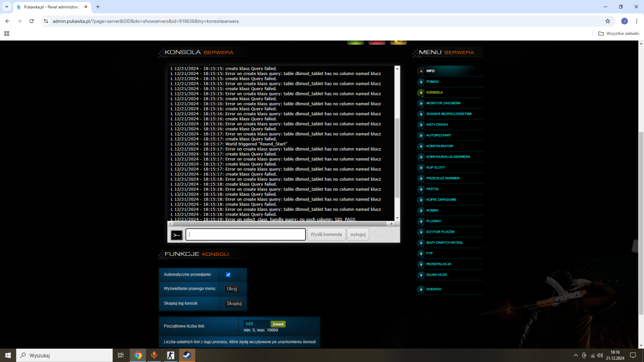The height and width of the screenshot is (362, 644).
Task: Click the bullet icon beside FASTDL
Action: 421,189
